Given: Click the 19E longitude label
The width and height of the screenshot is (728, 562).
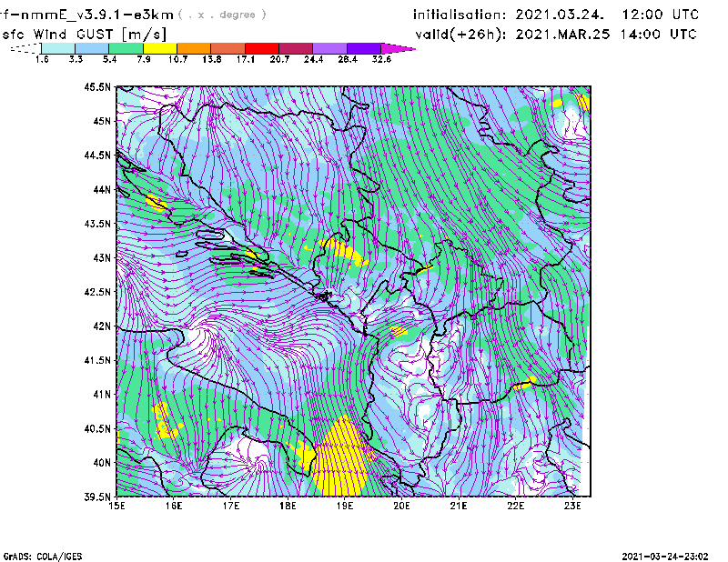Looking at the screenshot, I should click(x=345, y=506).
